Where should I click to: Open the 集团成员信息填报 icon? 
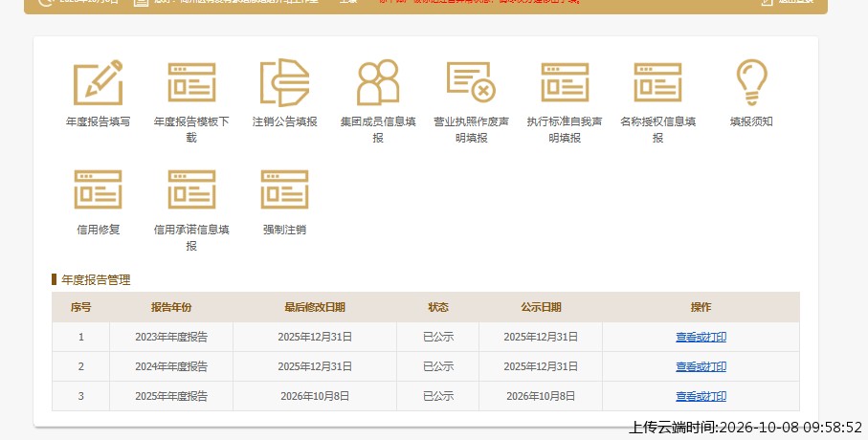(378, 83)
